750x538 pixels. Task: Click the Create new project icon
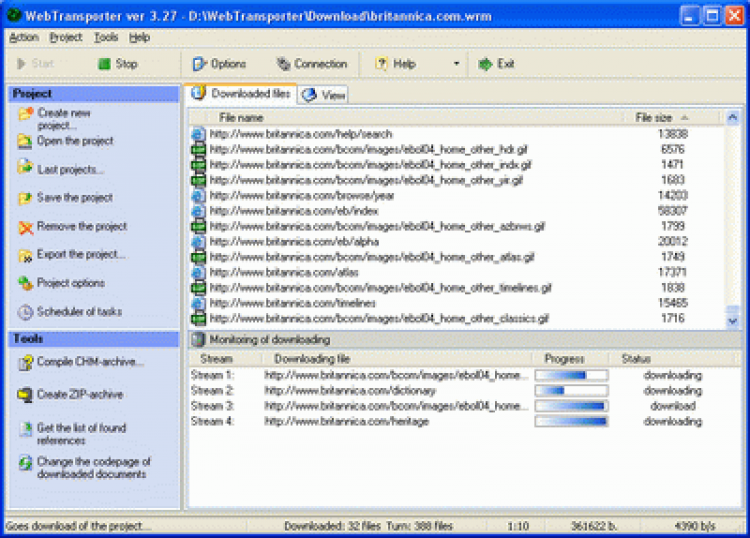(25, 114)
